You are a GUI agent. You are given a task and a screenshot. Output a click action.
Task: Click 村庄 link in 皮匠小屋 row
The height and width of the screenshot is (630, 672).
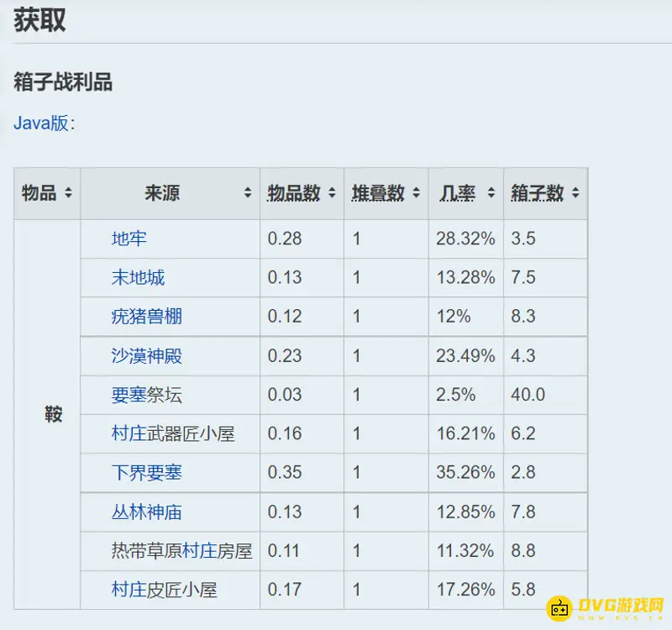129,590
